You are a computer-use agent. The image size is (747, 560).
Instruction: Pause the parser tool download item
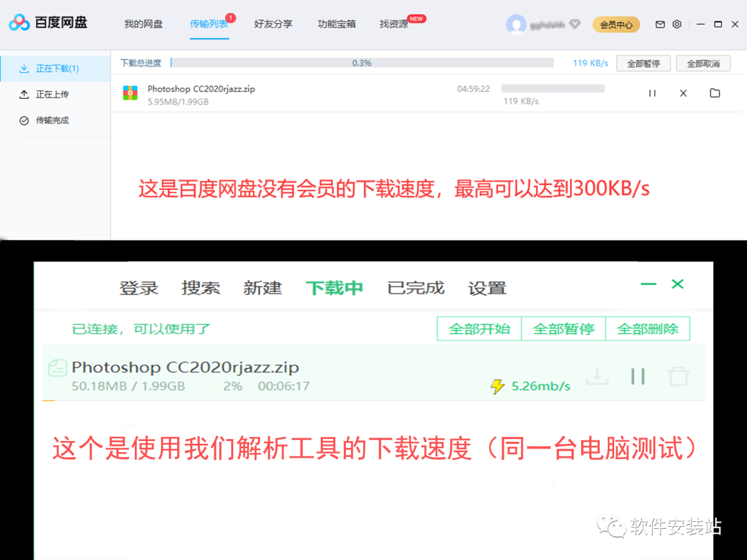638,376
